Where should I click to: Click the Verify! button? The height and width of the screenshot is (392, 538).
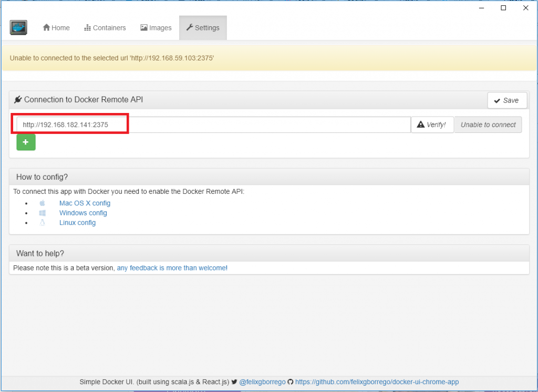tap(432, 125)
